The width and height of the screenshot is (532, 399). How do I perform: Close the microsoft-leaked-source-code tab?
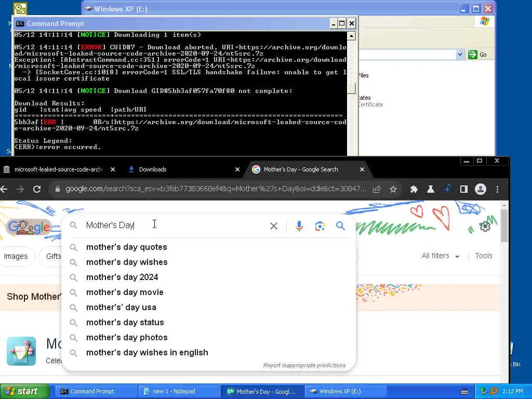click(113, 169)
